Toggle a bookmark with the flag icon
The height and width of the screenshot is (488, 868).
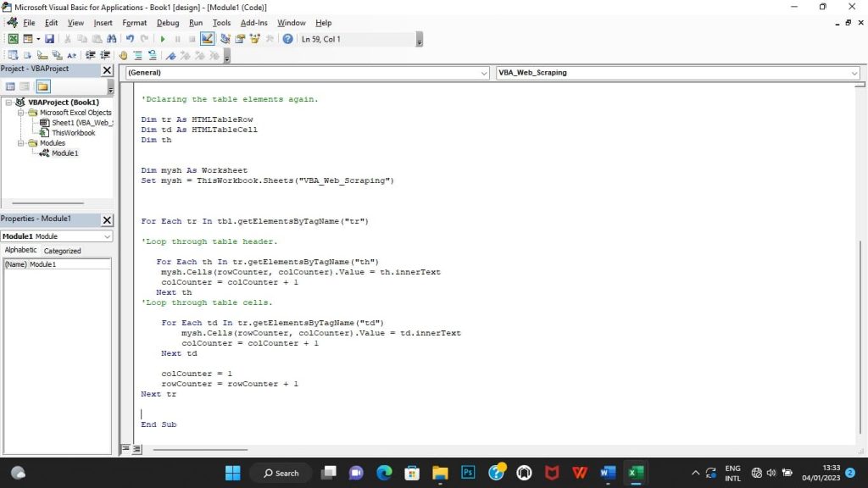tap(171, 55)
